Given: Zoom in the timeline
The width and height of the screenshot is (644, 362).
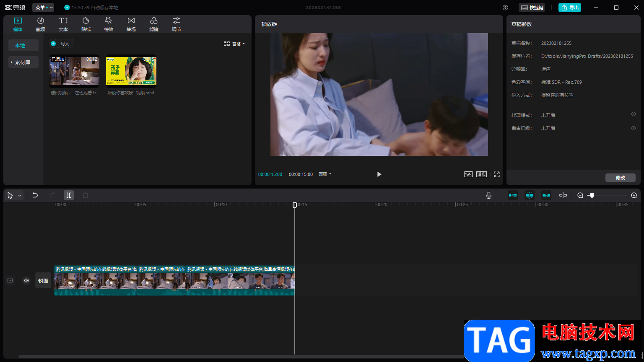Looking at the screenshot, I should [634, 195].
